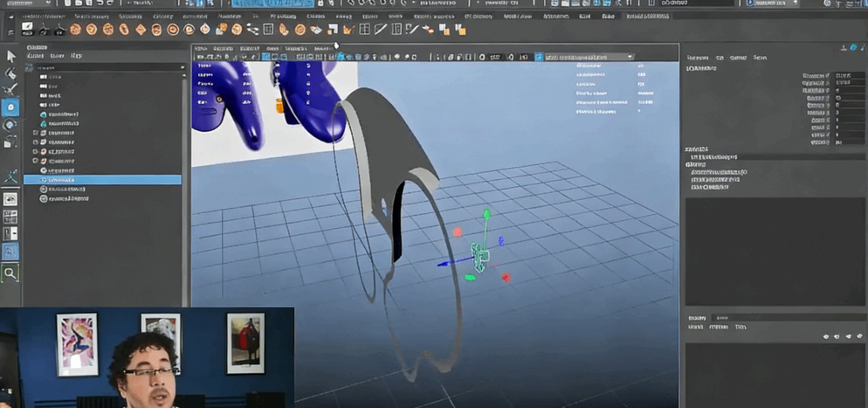This screenshot has height=408, width=868.
Task: Open the Object menu in the Channel Box
Action: 739,58
